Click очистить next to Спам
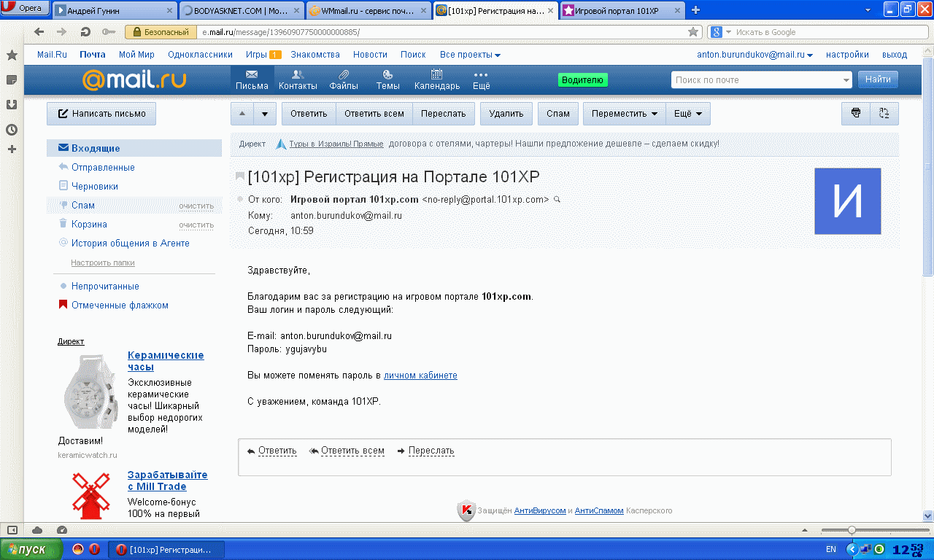The width and height of the screenshot is (934, 560). 196,206
